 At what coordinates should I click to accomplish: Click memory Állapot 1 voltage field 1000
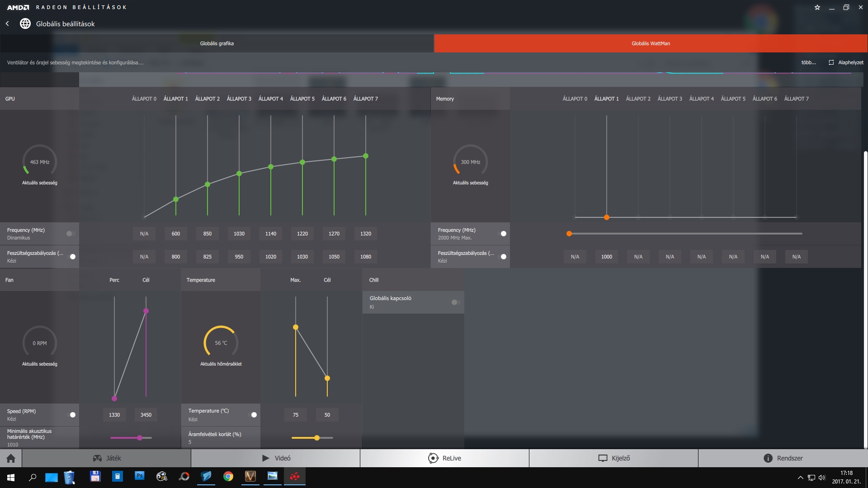click(x=607, y=257)
